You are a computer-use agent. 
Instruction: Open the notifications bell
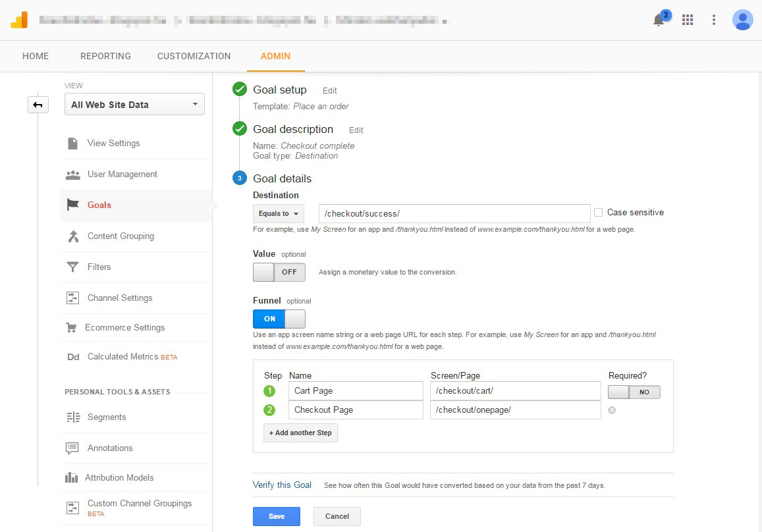click(x=659, y=20)
